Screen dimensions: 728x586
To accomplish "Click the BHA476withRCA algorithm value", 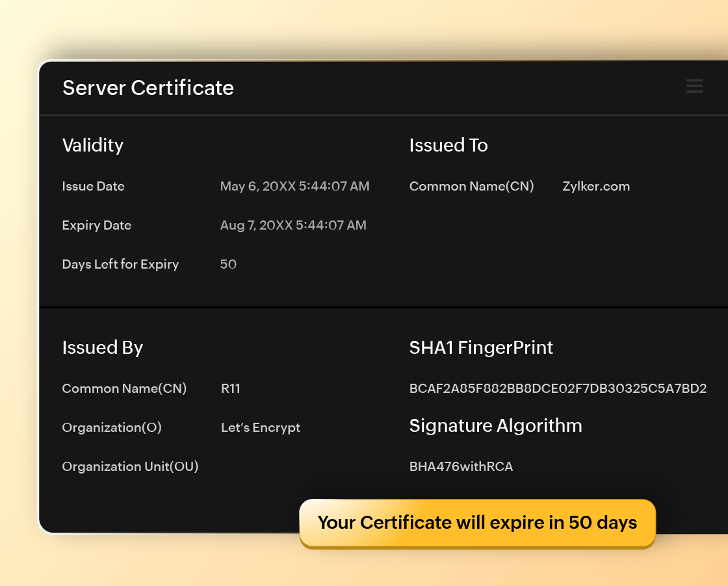I will 461,466.
